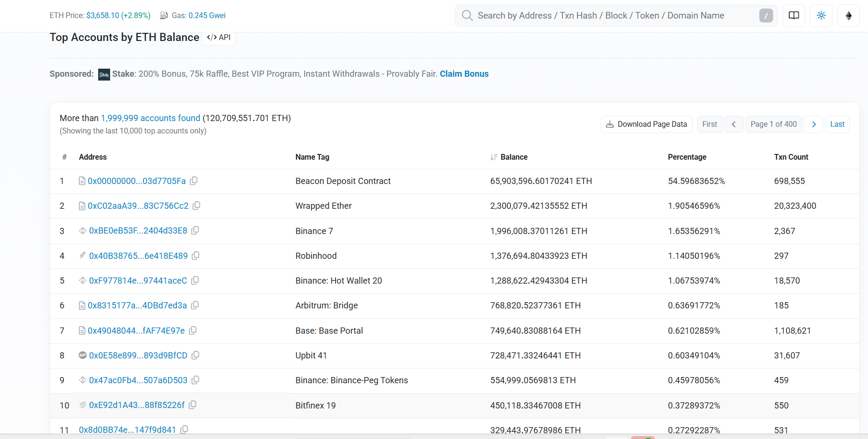Click the Ethereum logo icon top right
868x439 pixels.
[848, 15]
